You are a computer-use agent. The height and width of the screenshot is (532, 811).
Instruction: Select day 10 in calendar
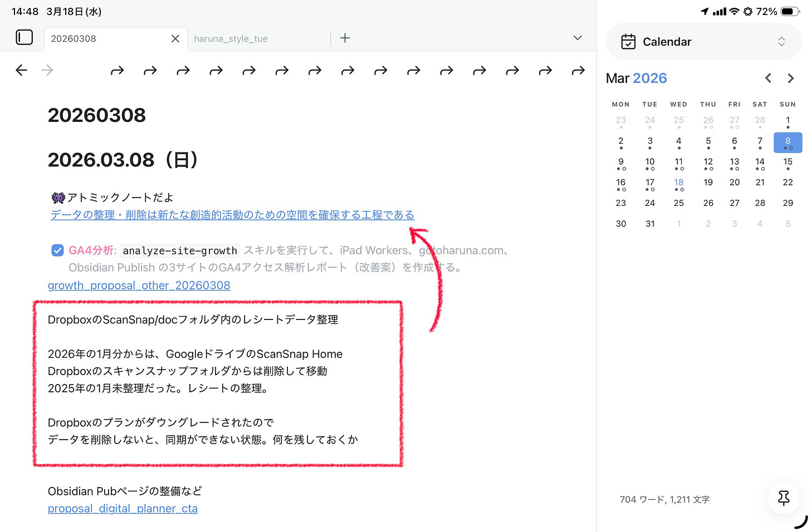click(x=649, y=163)
